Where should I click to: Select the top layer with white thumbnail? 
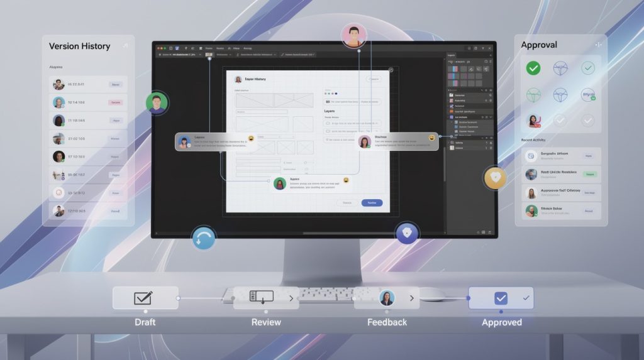point(470,95)
